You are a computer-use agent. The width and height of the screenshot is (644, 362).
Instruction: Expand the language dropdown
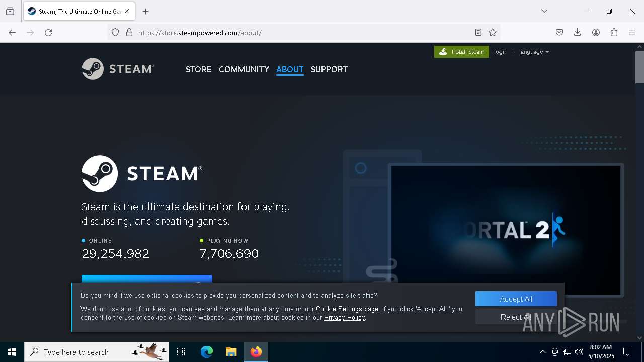(x=534, y=52)
